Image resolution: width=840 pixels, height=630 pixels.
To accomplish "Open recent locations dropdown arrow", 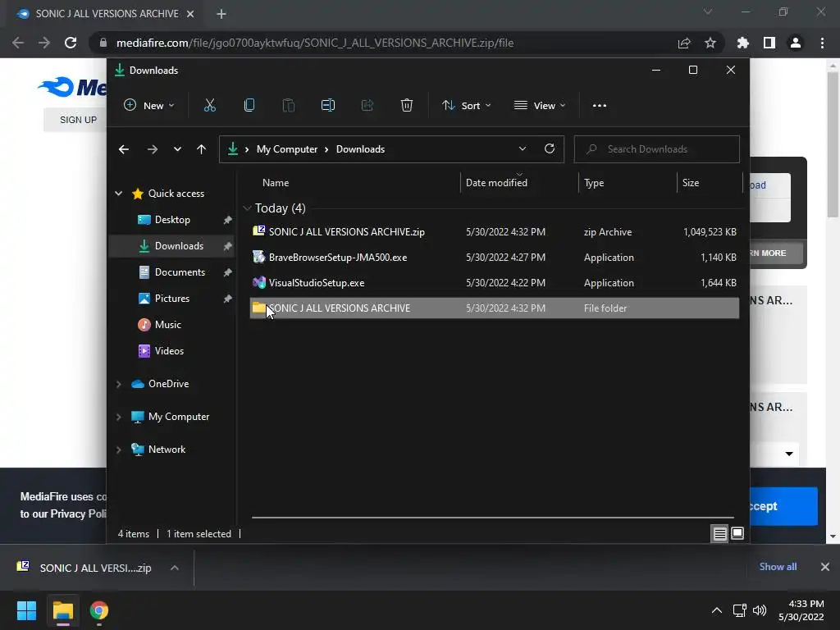I will 177,149.
